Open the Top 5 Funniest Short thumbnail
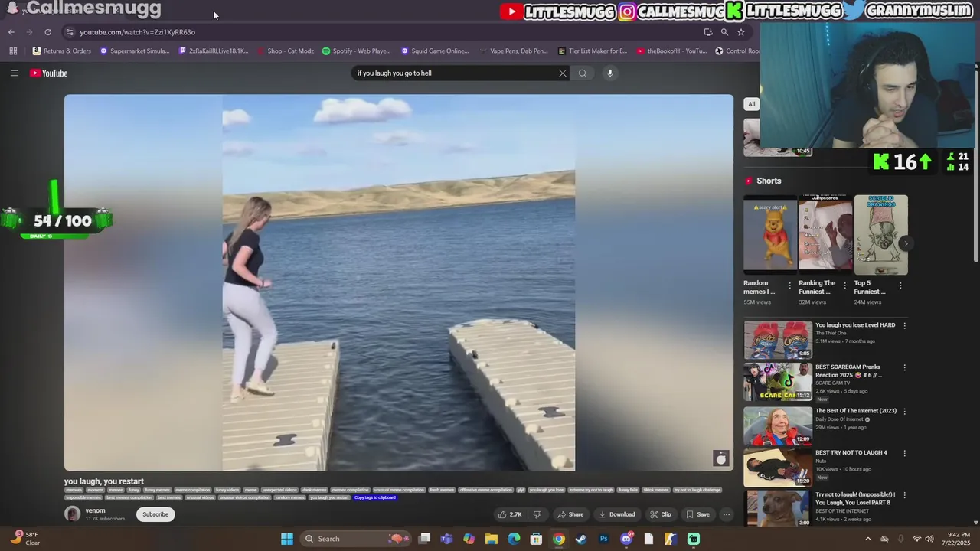The image size is (980, 551). (881, 234)
